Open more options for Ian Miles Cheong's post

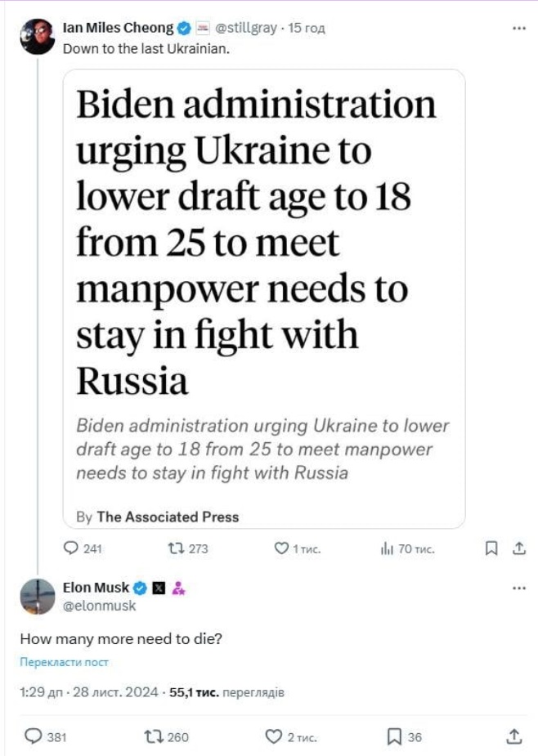518,28
